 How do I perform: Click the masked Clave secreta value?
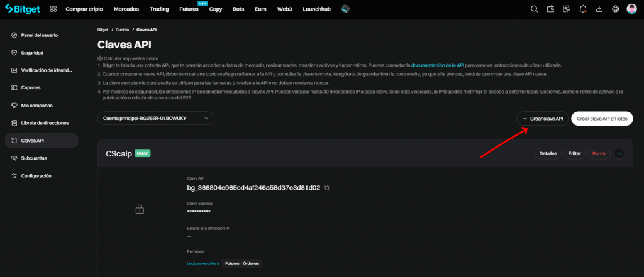click(199, 212)
